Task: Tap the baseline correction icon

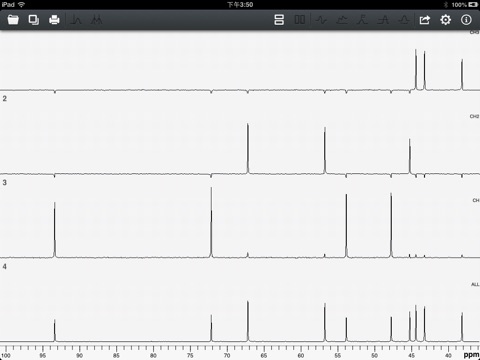Action: [x=342, y=20]
